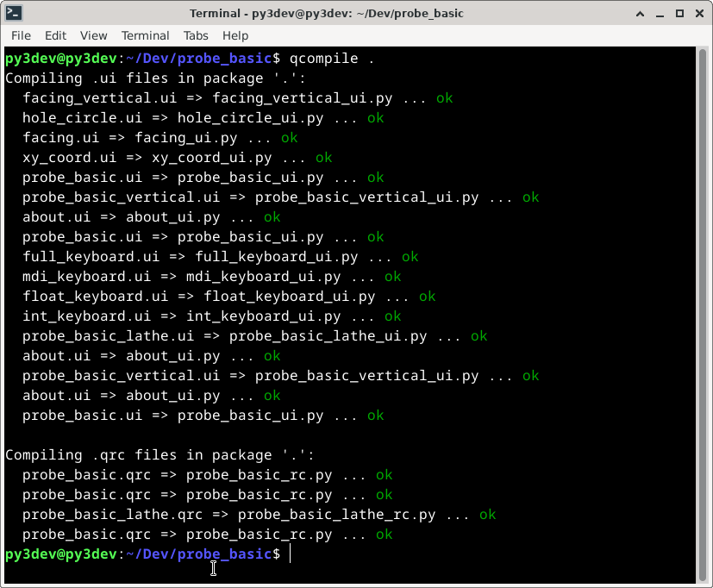This screenshot has height=588, width=713.
Task: Click the 'xy_coord.ui' output line
Action: pyautogui.click(x=178, y=158)
